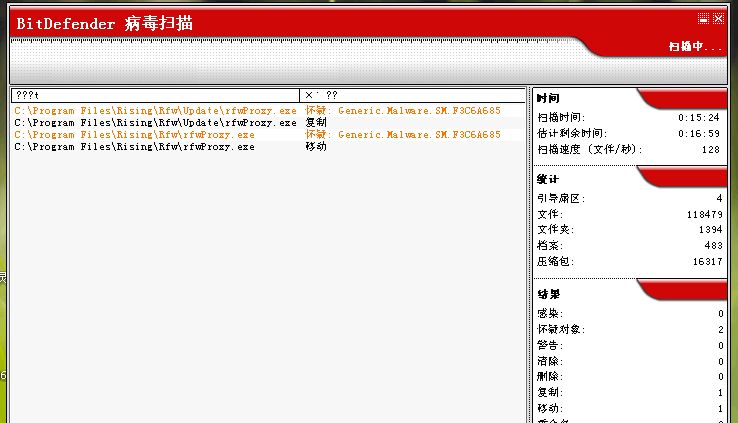Click the 清除 result label
The height and width of the screenshot is (423, 738).
click(x=550, y=361)
